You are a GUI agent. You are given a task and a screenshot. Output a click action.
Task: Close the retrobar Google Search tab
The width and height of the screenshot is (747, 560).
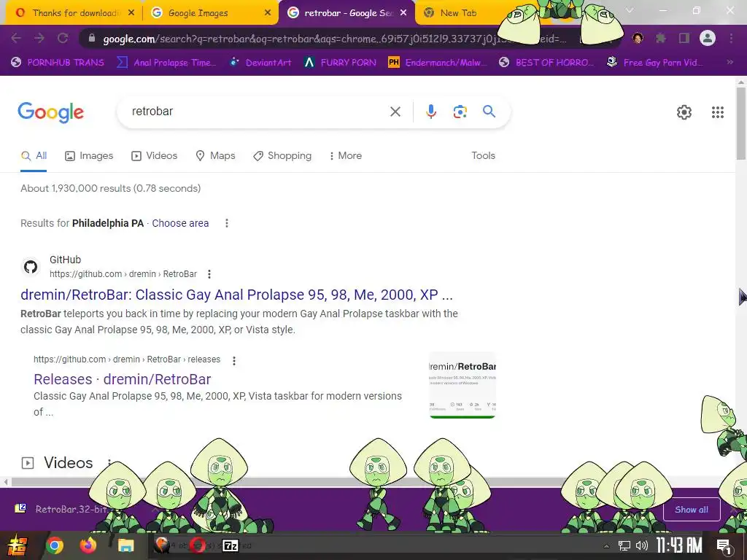point(403,13)
